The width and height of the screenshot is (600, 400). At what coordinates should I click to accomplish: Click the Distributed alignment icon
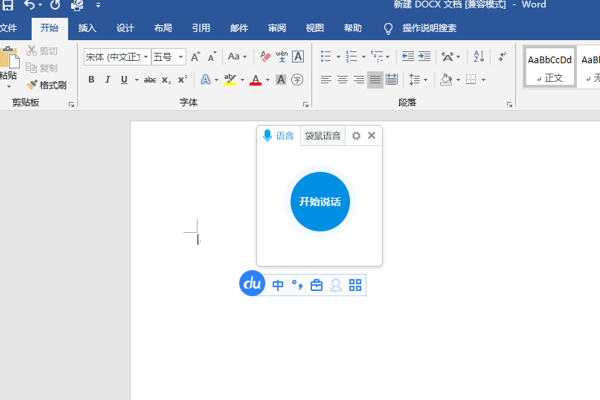(391, 80)
